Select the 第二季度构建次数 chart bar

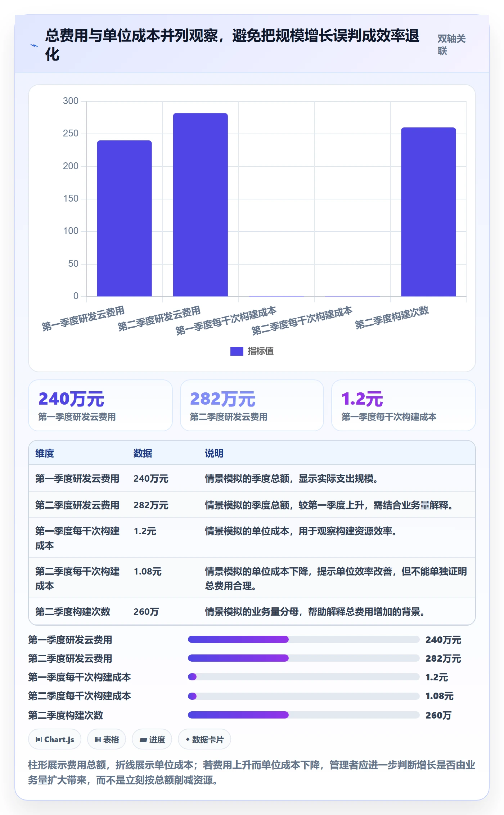pos(428,212)
